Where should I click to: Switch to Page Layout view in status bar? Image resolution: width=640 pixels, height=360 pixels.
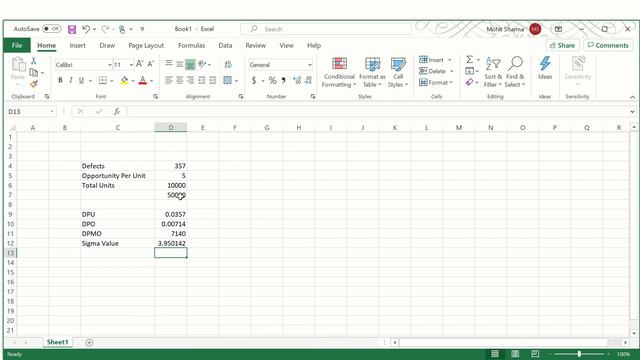click(515, 354)
